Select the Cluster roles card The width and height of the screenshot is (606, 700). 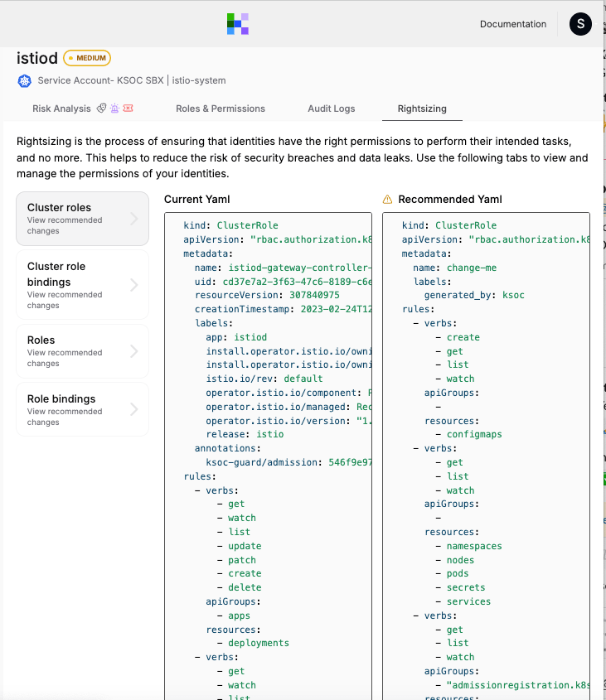[82, 219]
